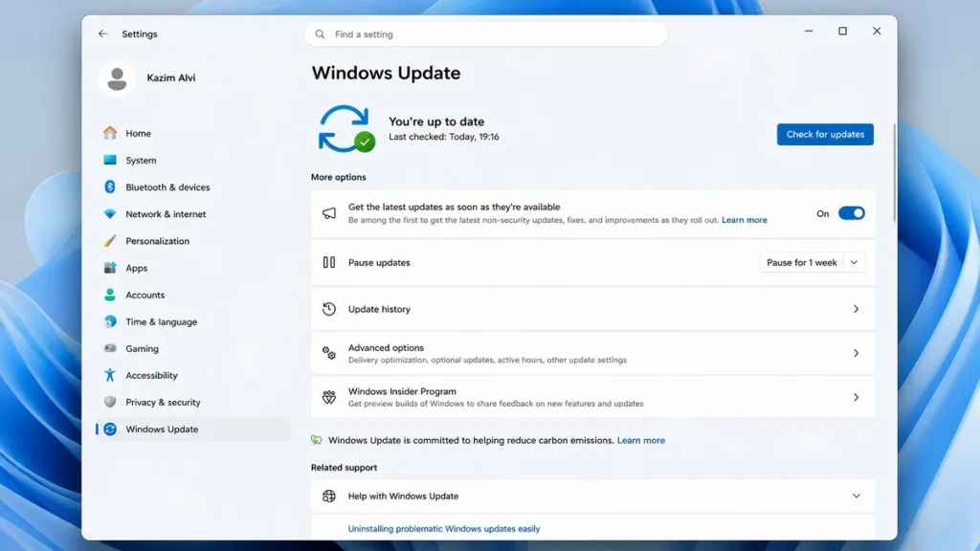The height and width of the screenshot is (551, 980).
Task: Click the Update history clock icon
Action: (329, 309)
